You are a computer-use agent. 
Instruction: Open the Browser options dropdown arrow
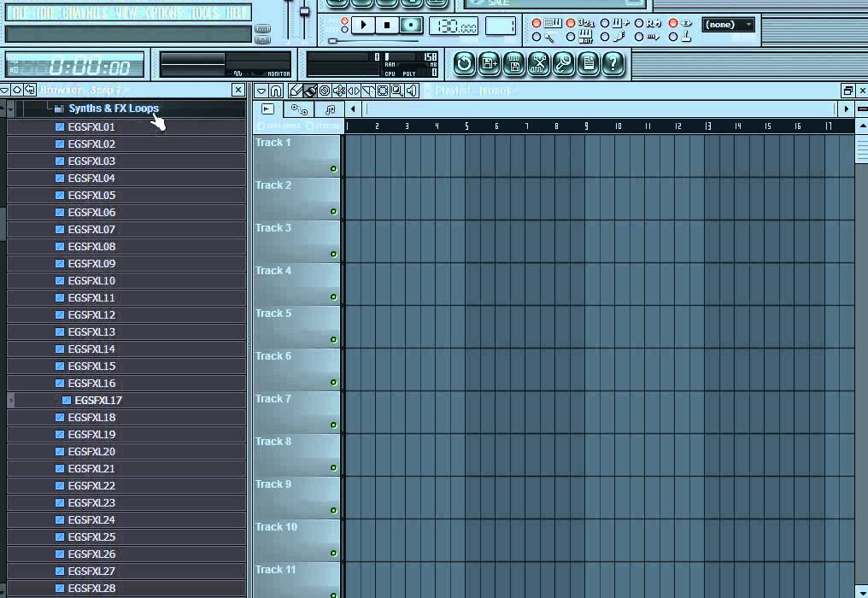click(x=5, y=90)
